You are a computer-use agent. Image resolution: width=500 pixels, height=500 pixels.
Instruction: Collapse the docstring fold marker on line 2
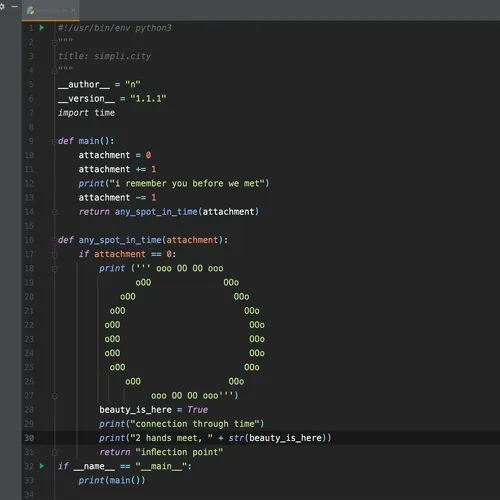pyautogui.click(x=55, y=42)
